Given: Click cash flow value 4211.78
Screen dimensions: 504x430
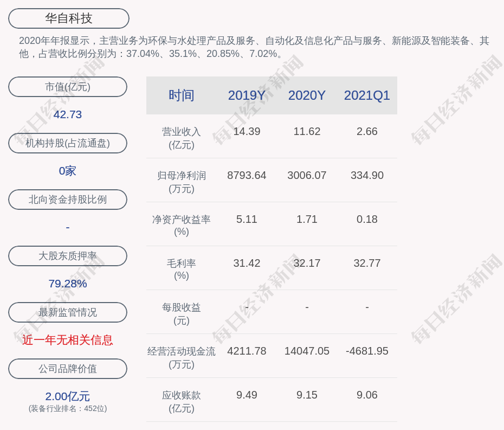Looking at the screenshot, I should click(x=247, y=351).
